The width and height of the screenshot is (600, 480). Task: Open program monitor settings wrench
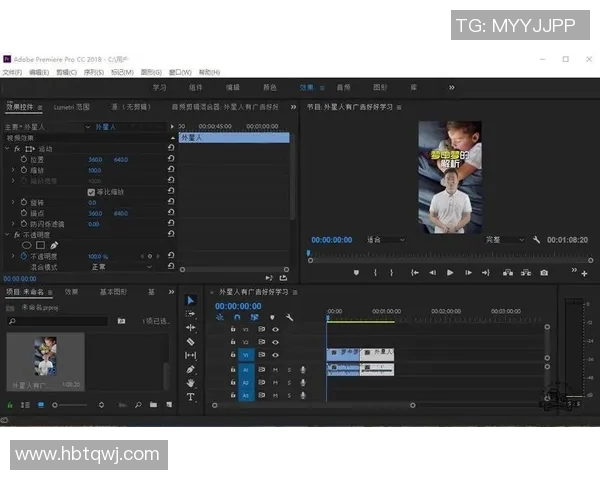[x=536, y=240]
